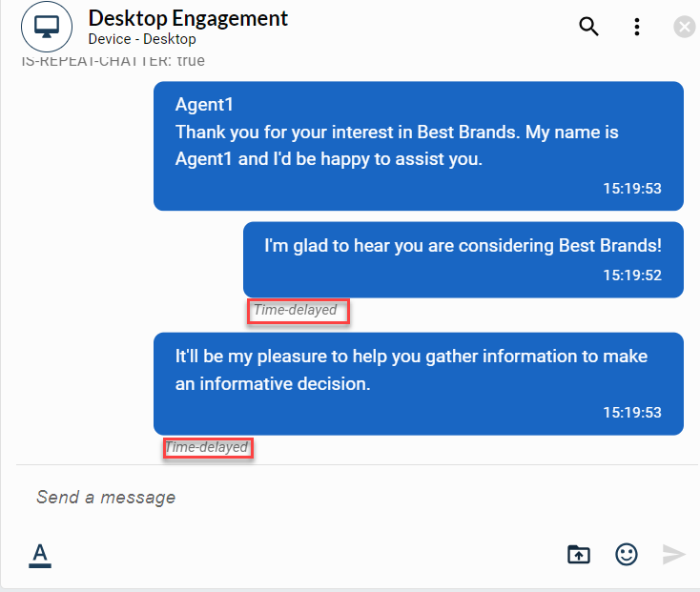The image size is (700, 592).
Task: Open the text formatting options
Action: coord(39,554)
